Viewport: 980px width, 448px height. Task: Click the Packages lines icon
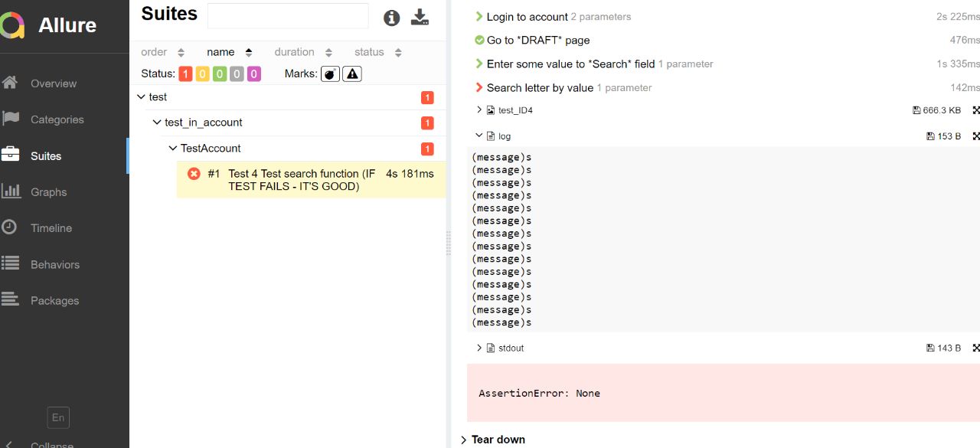(x=10, y=299)
